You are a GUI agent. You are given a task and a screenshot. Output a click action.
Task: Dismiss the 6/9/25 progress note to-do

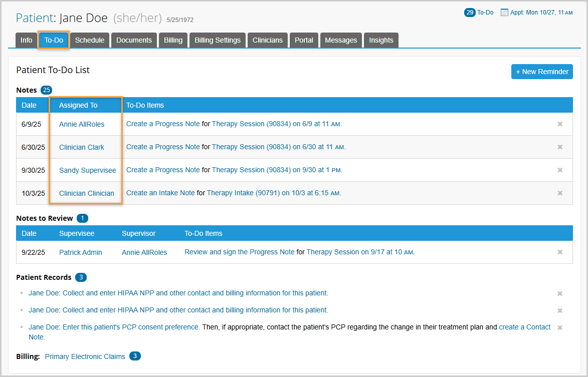[560, 124]
